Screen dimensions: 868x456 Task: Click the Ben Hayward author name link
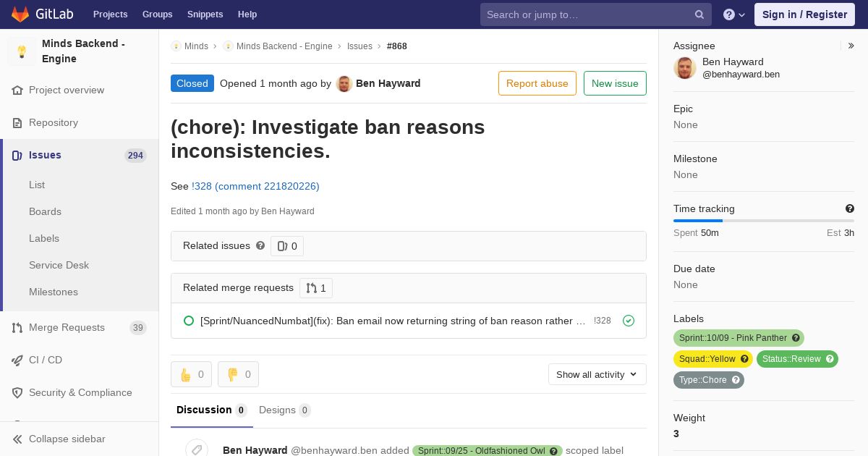[388, 83]
